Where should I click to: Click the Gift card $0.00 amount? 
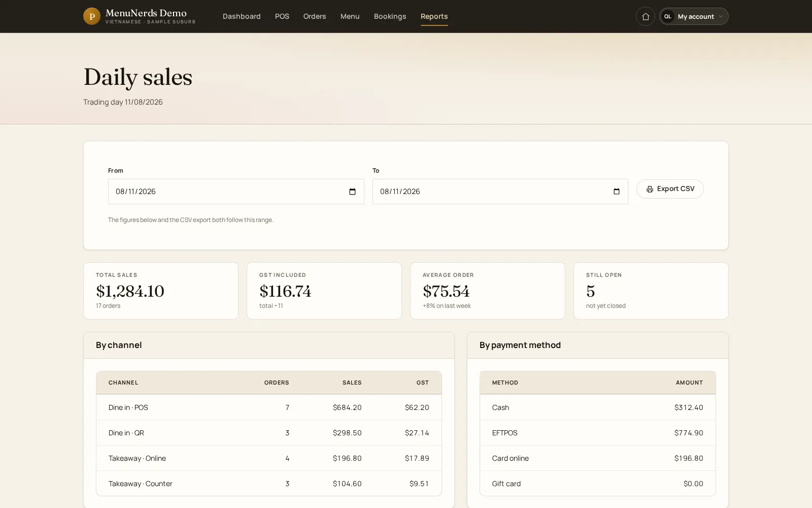pos(693,484)
